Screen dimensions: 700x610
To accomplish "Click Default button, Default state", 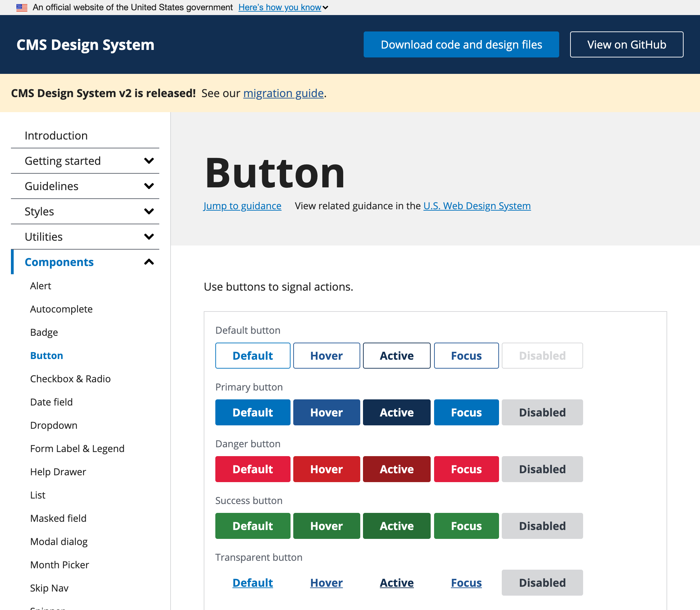I will pyautogui.click(x=253, y=356).
